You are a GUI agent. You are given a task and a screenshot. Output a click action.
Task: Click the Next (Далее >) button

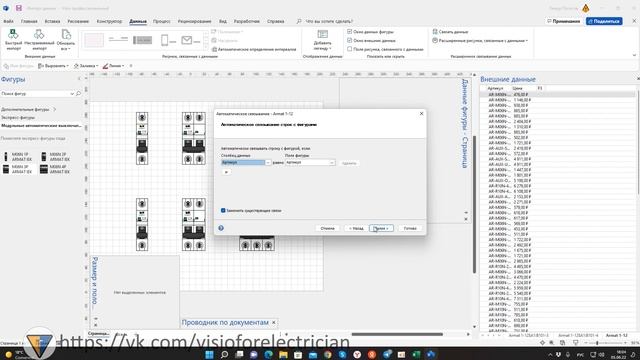click(381, 228)
